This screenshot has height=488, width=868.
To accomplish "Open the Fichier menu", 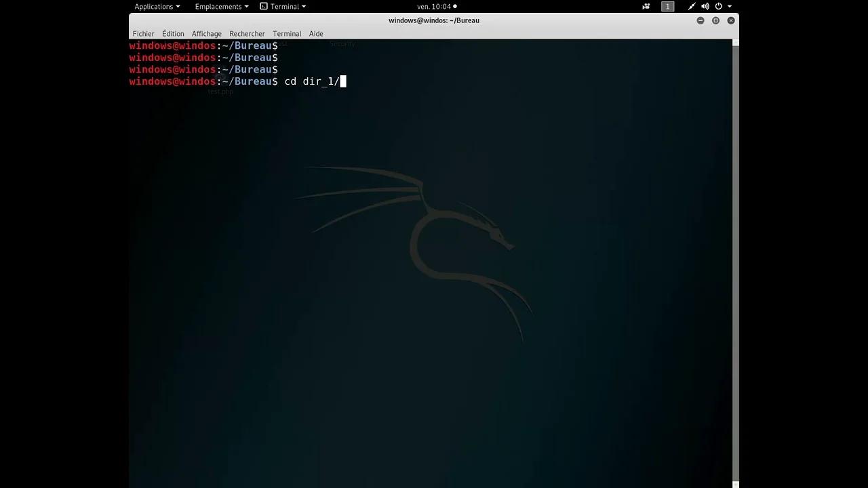I will pos(143,33).
